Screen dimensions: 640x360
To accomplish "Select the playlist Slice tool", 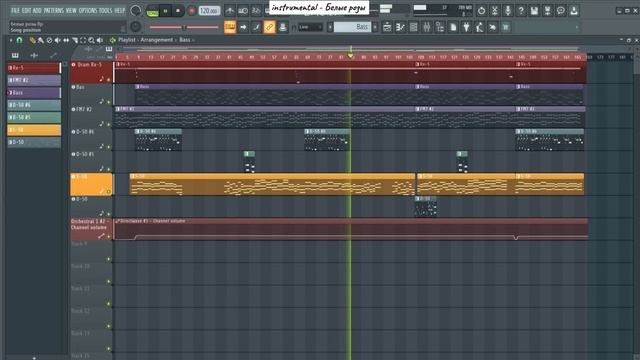I will point(75,40).
